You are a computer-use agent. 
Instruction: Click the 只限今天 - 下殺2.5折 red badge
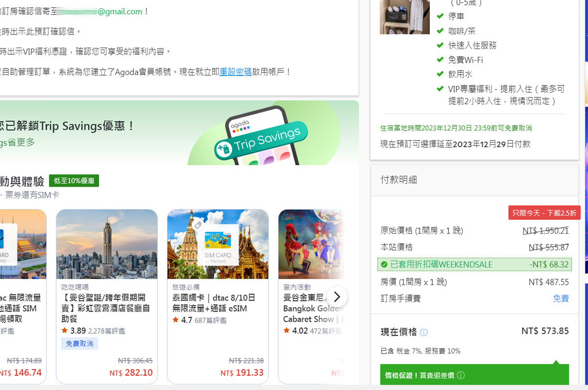(x=544, y=213)
